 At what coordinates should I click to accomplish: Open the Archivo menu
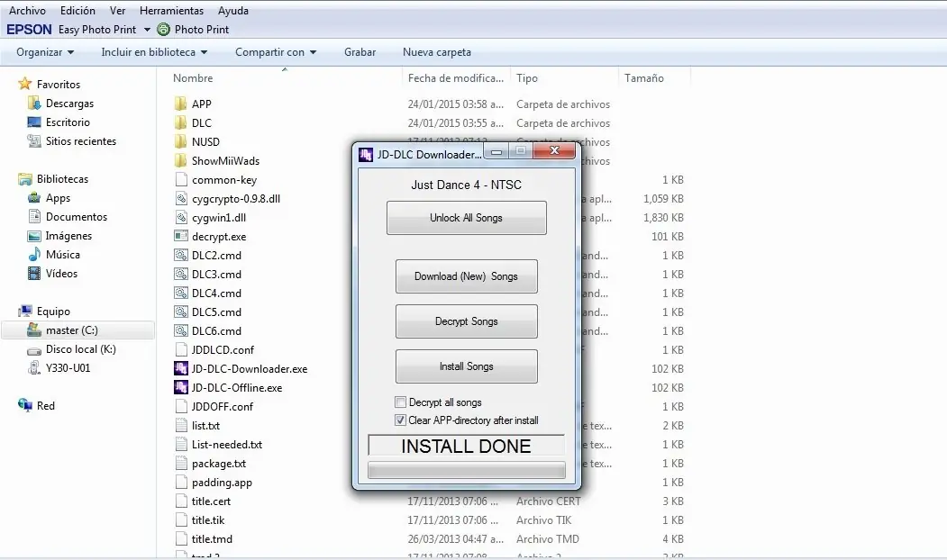click(27, 10)
